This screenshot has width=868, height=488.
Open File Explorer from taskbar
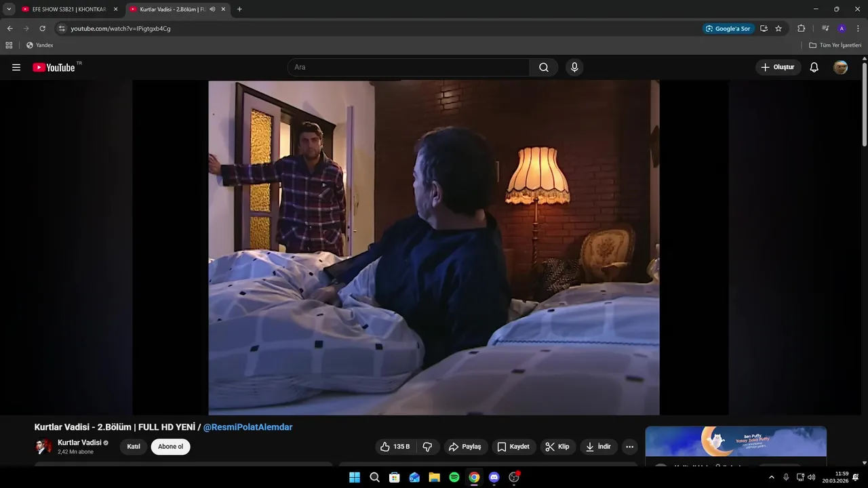(434, 477)
